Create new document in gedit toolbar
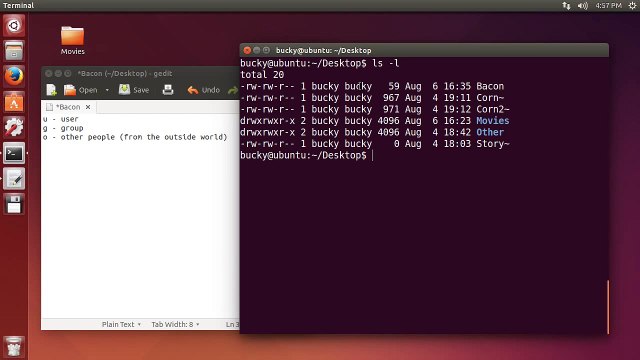The height and width of the screenshot is (360, 640). [51, 90]
